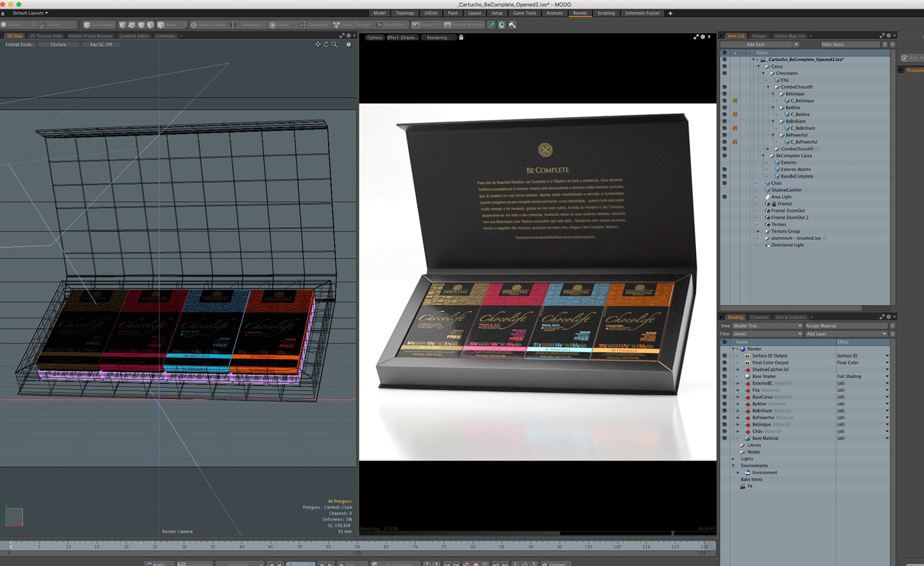The height and width of the screenshot is (566, 924).
Task: Click the Base Shader sphere icon
Action: [x=747, y=377]
